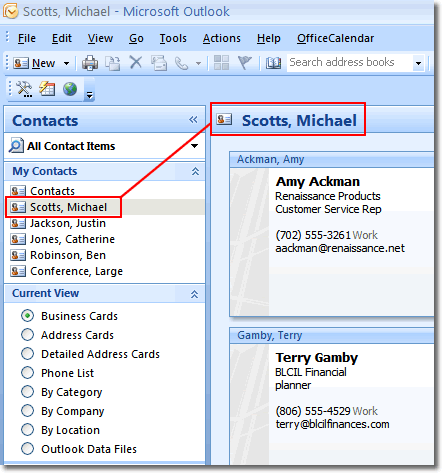Viewport: 444px width, 475px height.
Task: Open the Dial dropdown arrow
Action: pyautogui.click(x=198, y=63)
